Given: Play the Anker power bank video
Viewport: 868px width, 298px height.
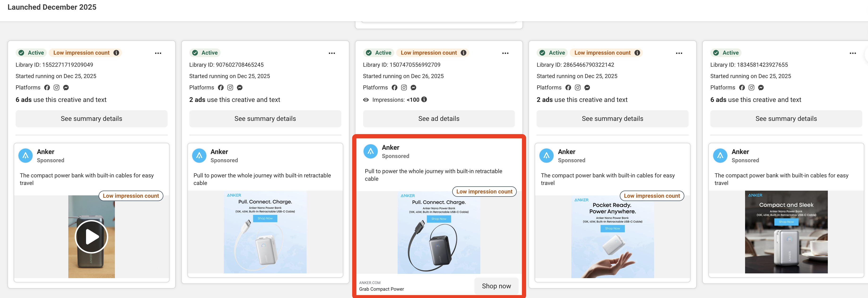Looking at the screenshot, I should point(91,237).
